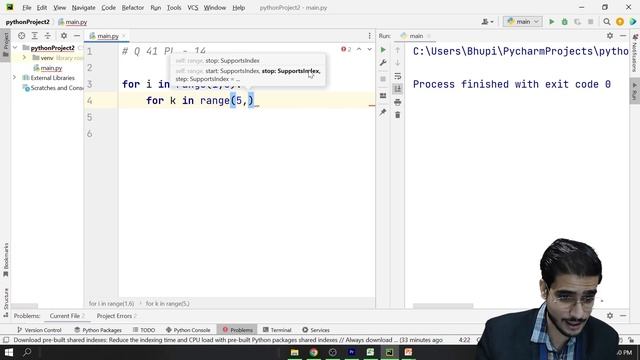640x360 pixels.
Task: Click Expand All in Project panel
Action: pyautogui.click(x=35, y=36)
